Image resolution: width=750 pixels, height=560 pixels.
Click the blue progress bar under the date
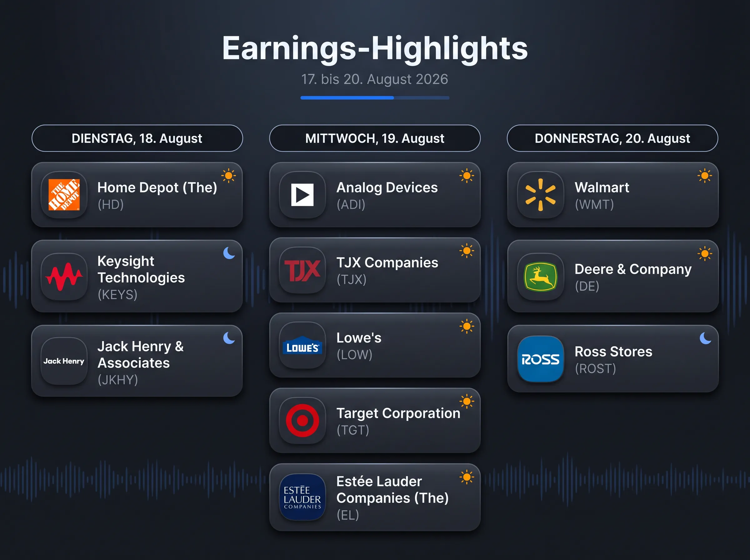[375, 97]
